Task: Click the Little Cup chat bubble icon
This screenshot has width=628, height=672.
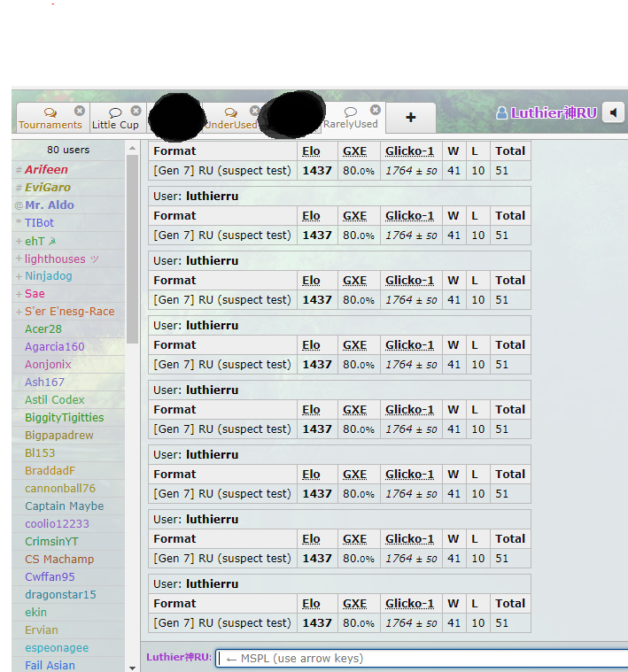Action: pos(115,112)
